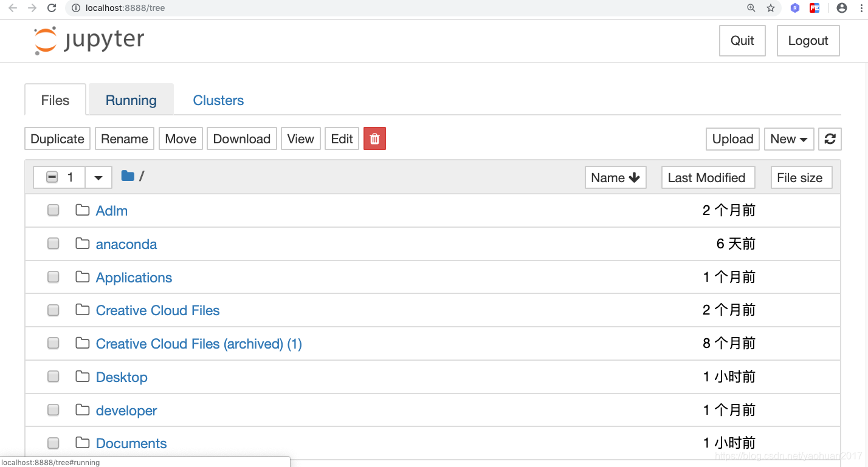Click the Desktop folder icon
Screen dimensions: 868x467
coord(83,377)
